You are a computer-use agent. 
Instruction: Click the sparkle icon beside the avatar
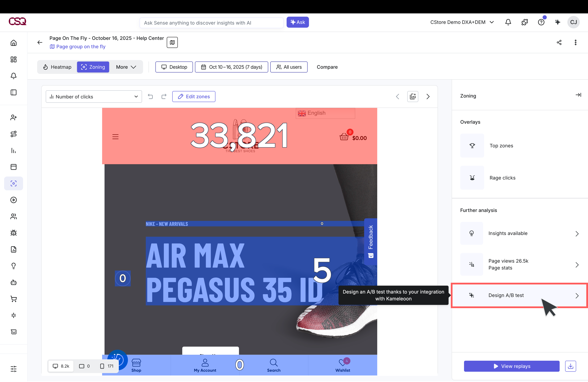point(558,22)
